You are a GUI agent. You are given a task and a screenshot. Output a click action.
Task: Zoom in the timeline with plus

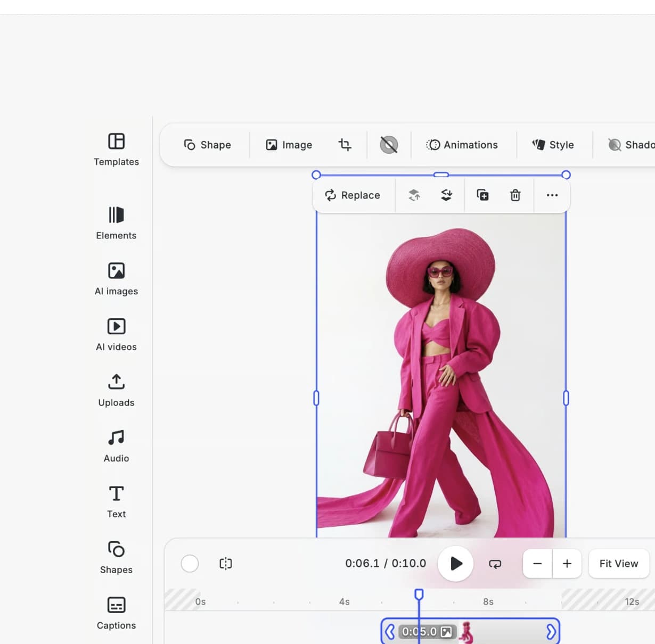click(x=567, y=564)
